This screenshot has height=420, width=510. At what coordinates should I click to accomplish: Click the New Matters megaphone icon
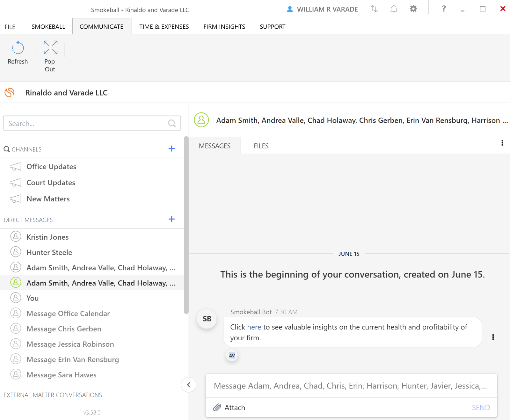point(16,199)
